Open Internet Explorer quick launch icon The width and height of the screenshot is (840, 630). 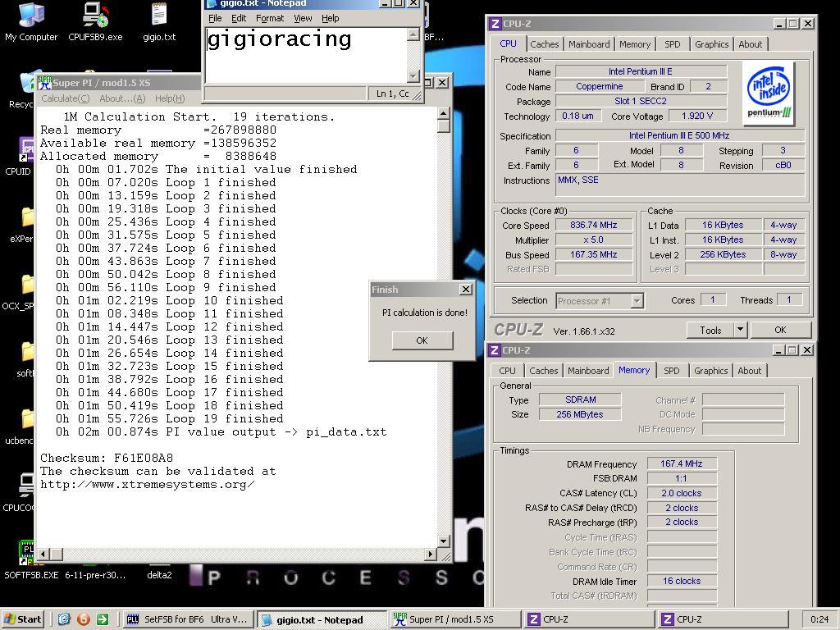tap(64, 619)
